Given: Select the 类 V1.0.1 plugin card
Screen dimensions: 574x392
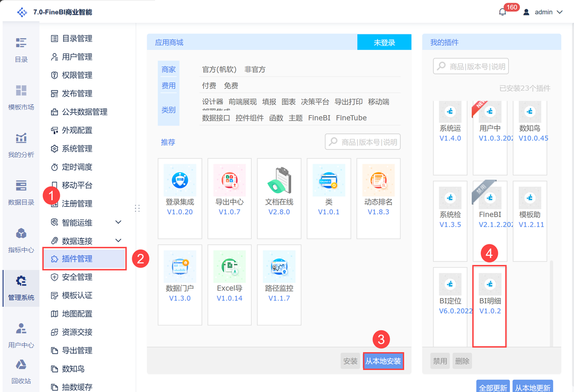Looking at the screenshot, I should (x=329, y=199).
